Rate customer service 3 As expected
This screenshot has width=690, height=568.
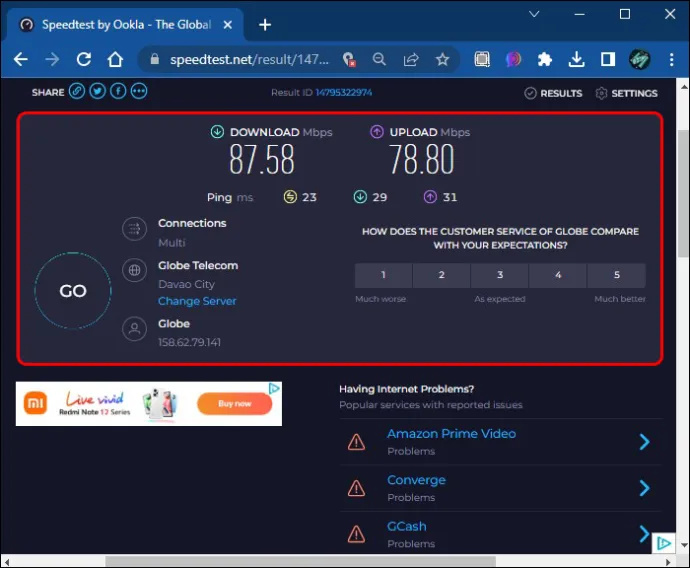[500, 275]
